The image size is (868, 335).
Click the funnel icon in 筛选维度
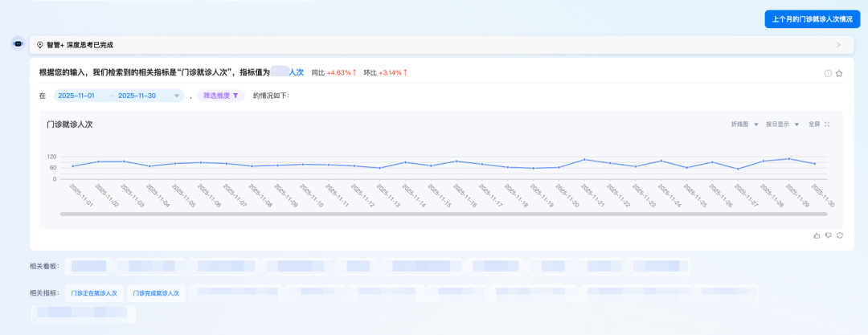[x=235, y=96]
